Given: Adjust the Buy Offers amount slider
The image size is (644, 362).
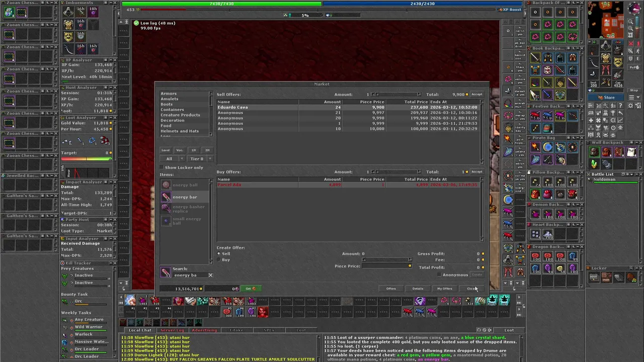Looking at the screenshot, I should (396, 171).
